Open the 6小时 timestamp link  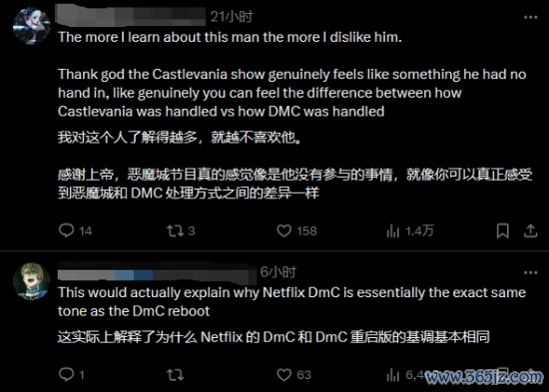pyautogui.click(x=278, y=272)
